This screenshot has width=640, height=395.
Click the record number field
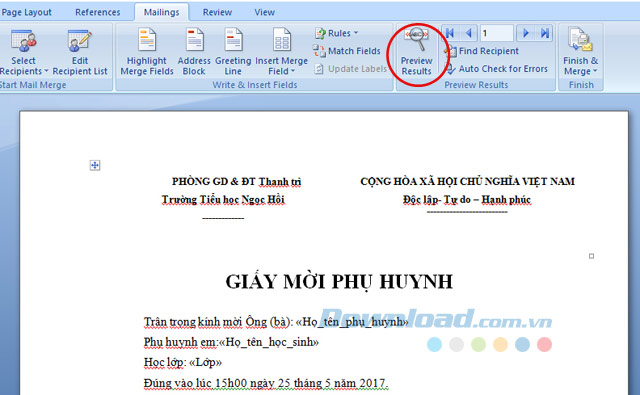point(496,33)
